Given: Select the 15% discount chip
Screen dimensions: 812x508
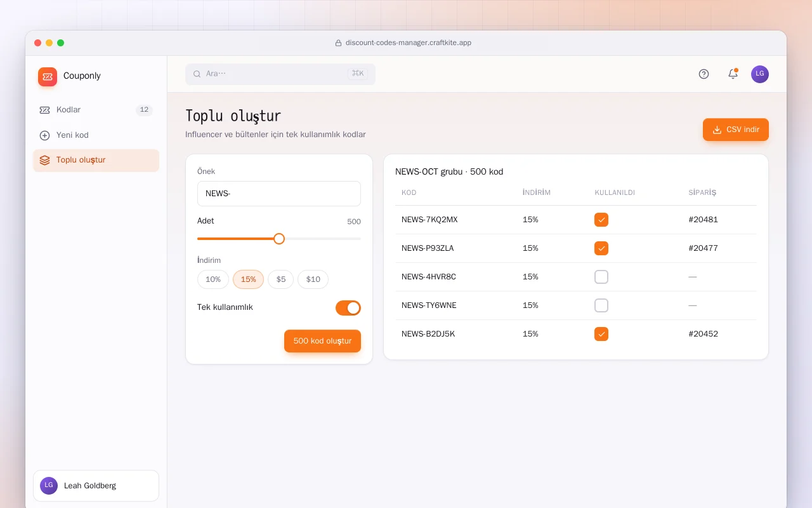Looking at the screenshot, I should 248,279.
